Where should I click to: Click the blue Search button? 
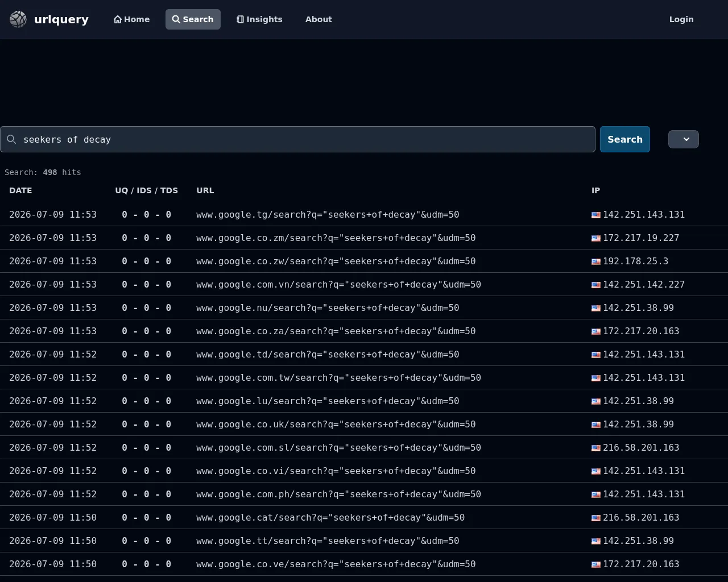coord(625,139)
